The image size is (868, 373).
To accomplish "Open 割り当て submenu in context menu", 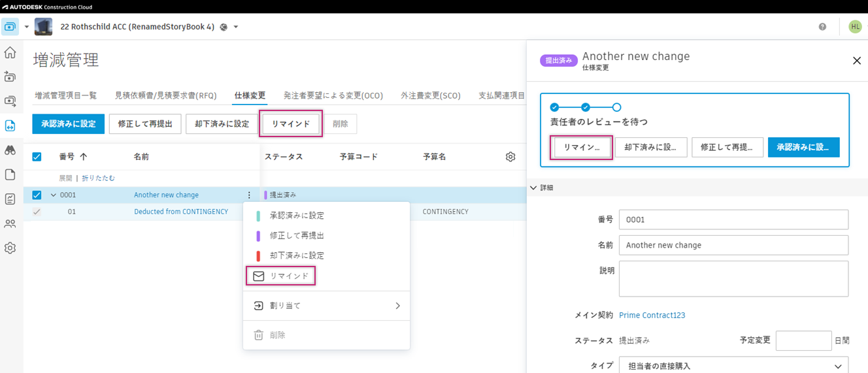I will [x=326, y=306].
